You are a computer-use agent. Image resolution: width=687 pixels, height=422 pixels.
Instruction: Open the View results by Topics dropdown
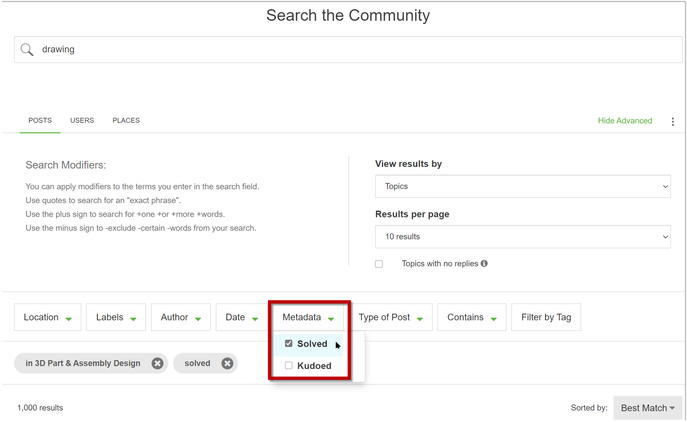tap(522, 186)
